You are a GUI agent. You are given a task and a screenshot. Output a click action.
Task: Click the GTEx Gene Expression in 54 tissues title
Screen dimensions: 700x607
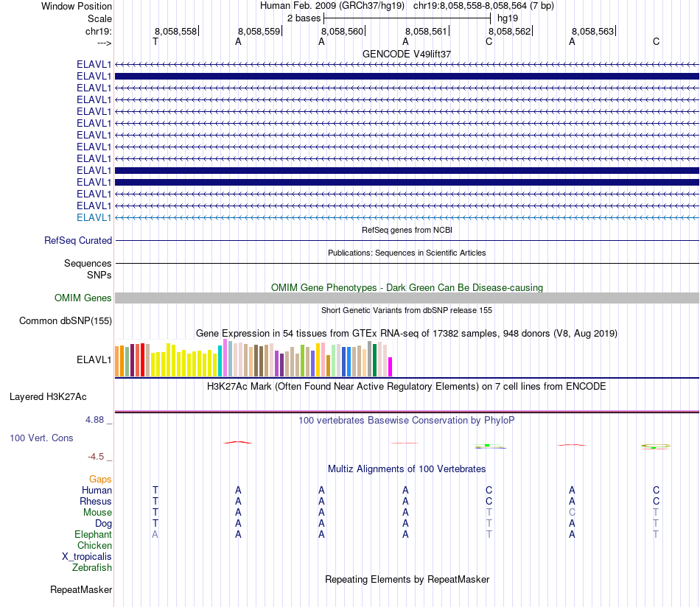(x=407, y=334)
